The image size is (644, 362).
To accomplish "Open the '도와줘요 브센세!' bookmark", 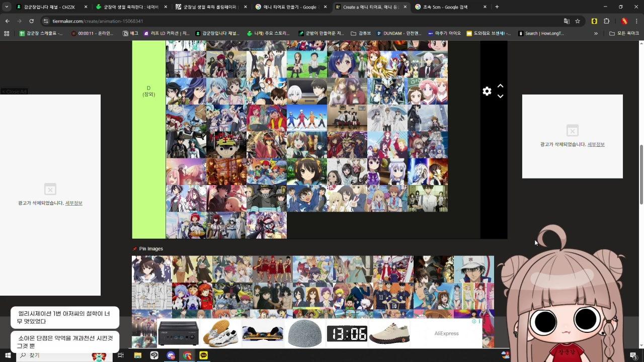I will (x=489, y=33).
